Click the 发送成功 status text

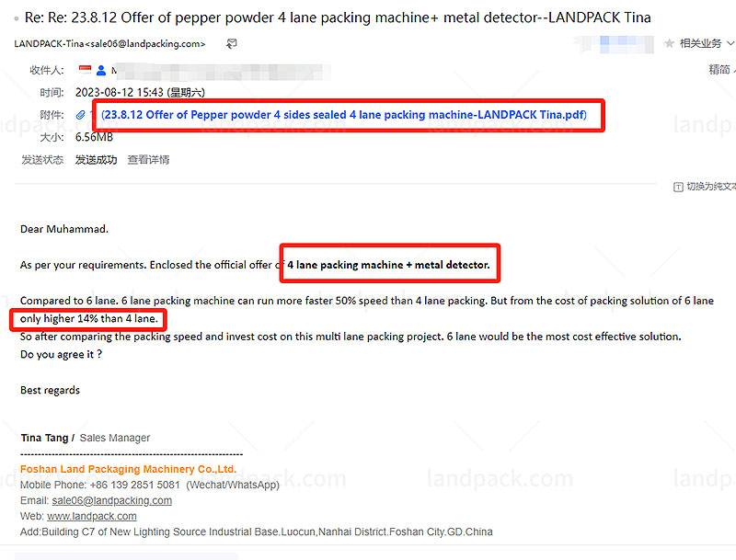[x=97, y=160]
